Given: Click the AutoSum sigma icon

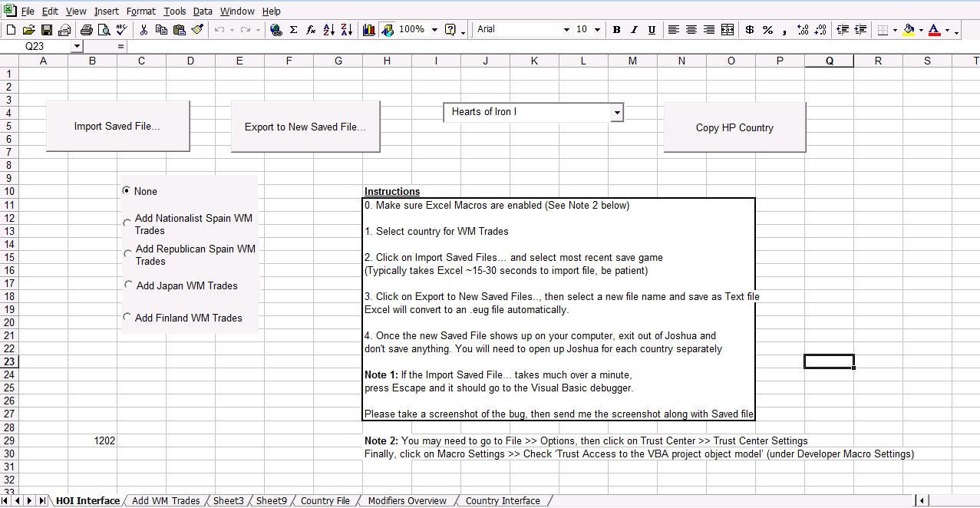Looking at the screenshot, I should point(293,30).
